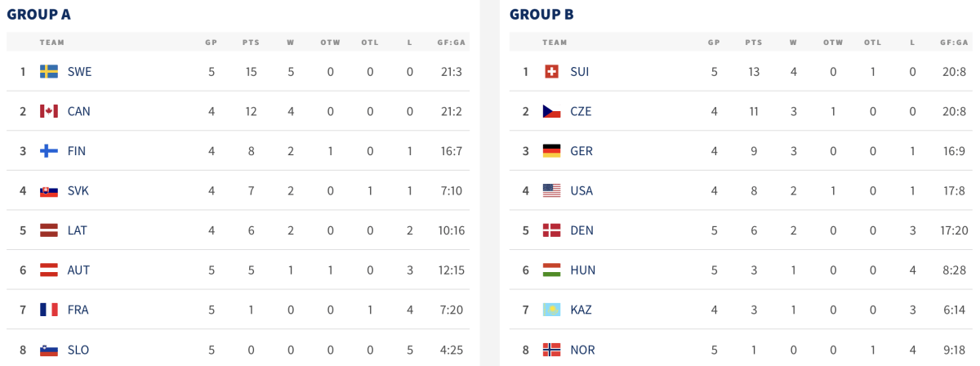Select the Finland flag icon
The width and height of the screenshot is (980, 366).
tap(49, 151)
